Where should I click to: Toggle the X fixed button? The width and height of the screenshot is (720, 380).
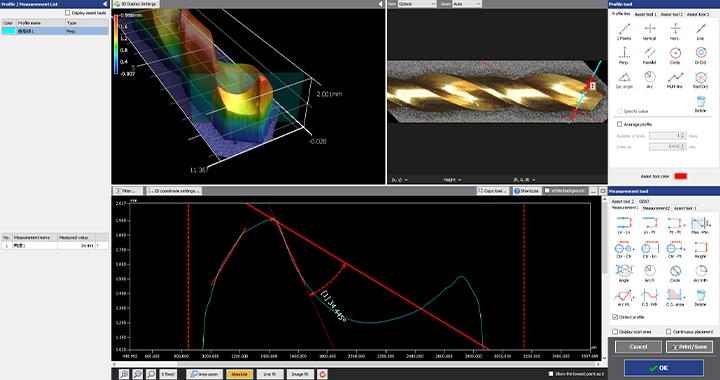pos(168,374)
